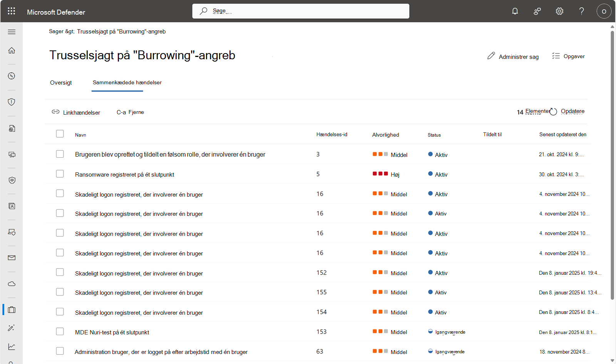Click the 'Igangværende' status in row 153
The width and height of the screenshot is (616, 364).
coord(447,332)
